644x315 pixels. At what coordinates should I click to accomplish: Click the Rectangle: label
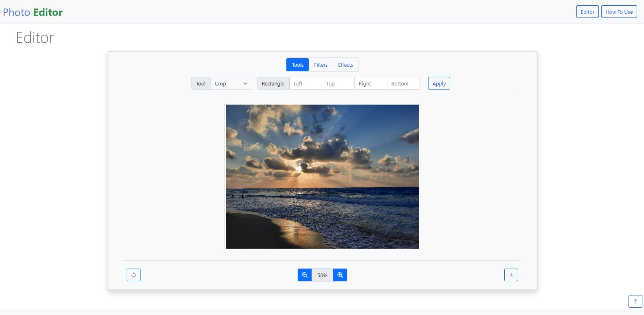click(x=274, y=83)
